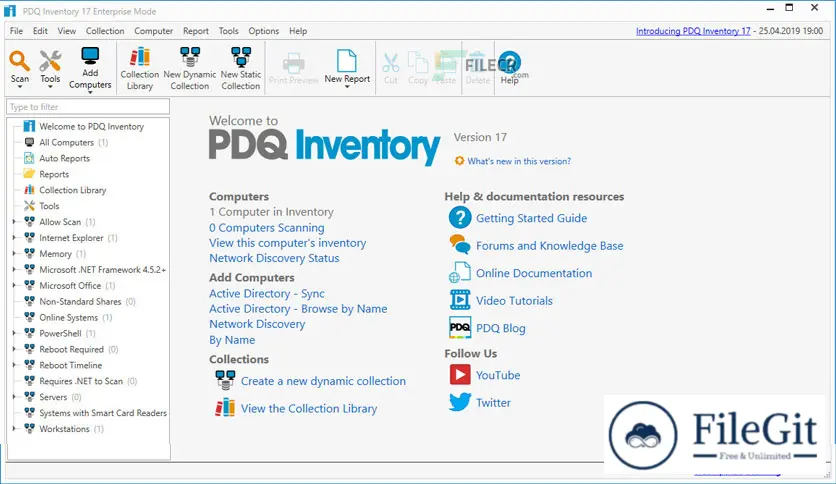The image size is (836, 484).
Task: Click the Print Preview toolbar icon
Action: click(293, 63)
